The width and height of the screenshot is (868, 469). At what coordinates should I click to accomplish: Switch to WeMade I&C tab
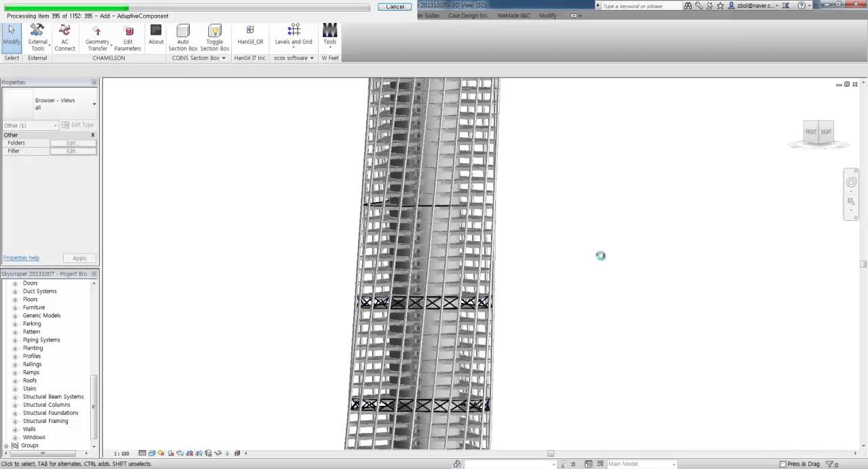(514, 16)
